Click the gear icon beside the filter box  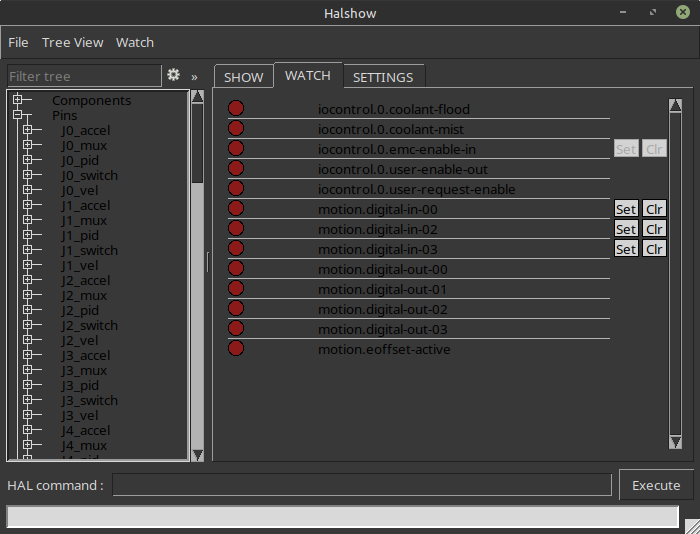pyautogui.click(x=173, y=75)
